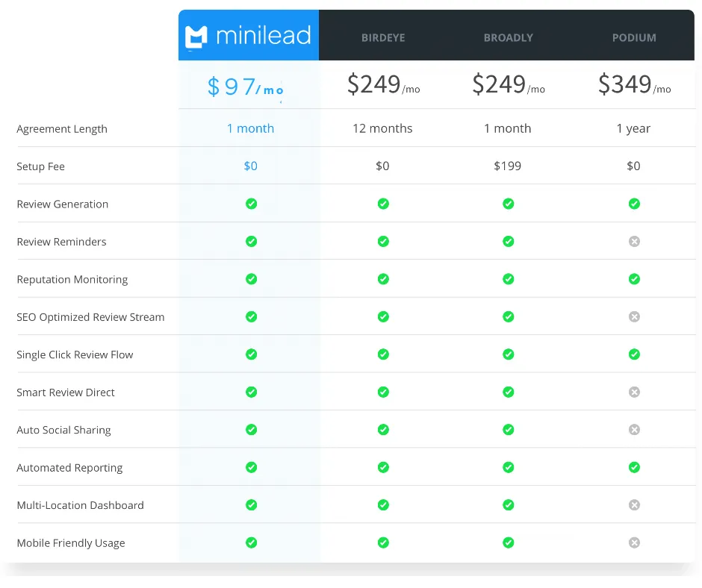Click Podium's Auto Social Sharing X icon
Viewport: 702px width, 588px height.
[634, 429]
